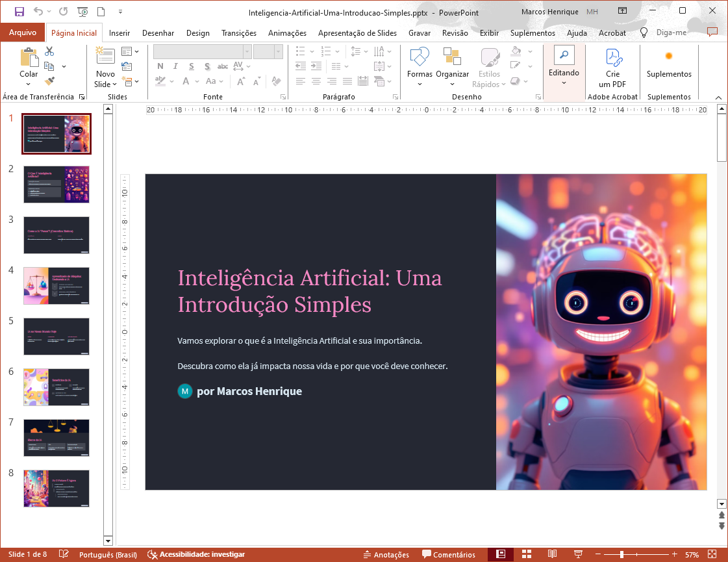Screen dimensions: 728x562
Task: Click the Cut scissors icon
Action: [49, 51]
